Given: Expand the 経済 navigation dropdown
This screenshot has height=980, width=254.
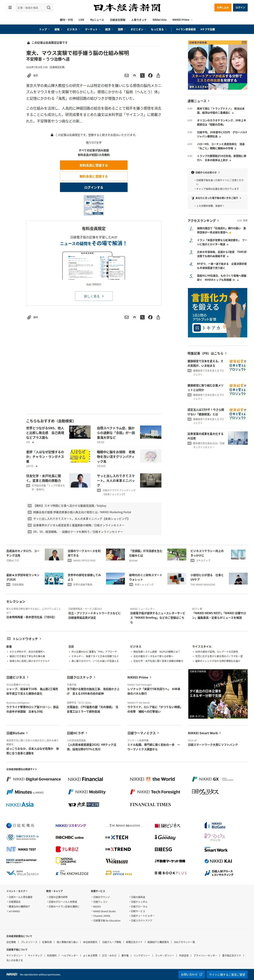Looking at the screenshot, I should point(109,29).
